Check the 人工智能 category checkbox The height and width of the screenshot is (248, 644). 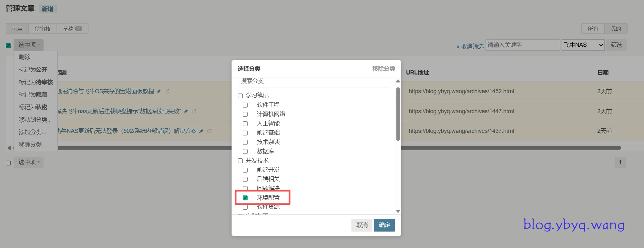pos(245,124)
